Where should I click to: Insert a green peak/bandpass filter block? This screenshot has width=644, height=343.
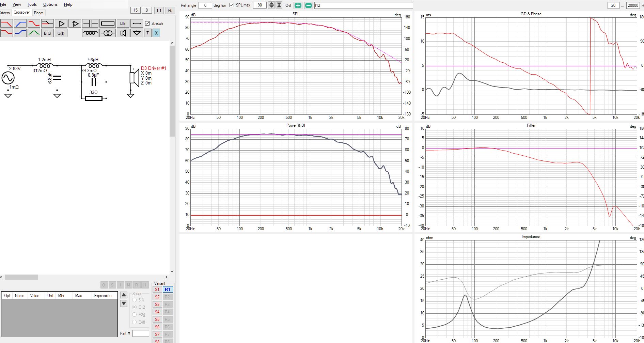click(34, 33)
